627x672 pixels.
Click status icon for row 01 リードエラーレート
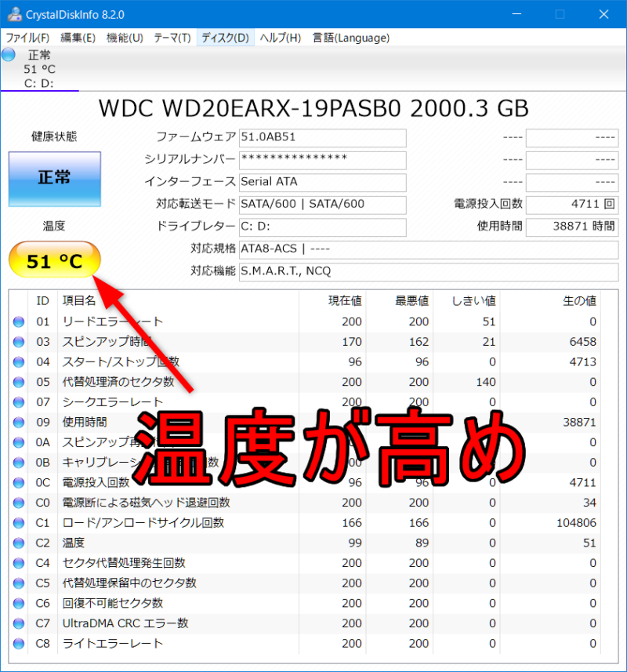click(18, 321)
